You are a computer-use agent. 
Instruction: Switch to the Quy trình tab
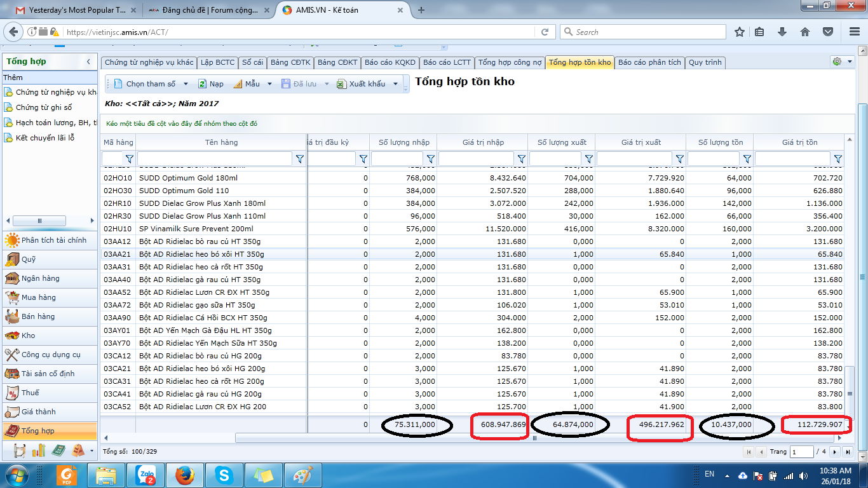705,62
